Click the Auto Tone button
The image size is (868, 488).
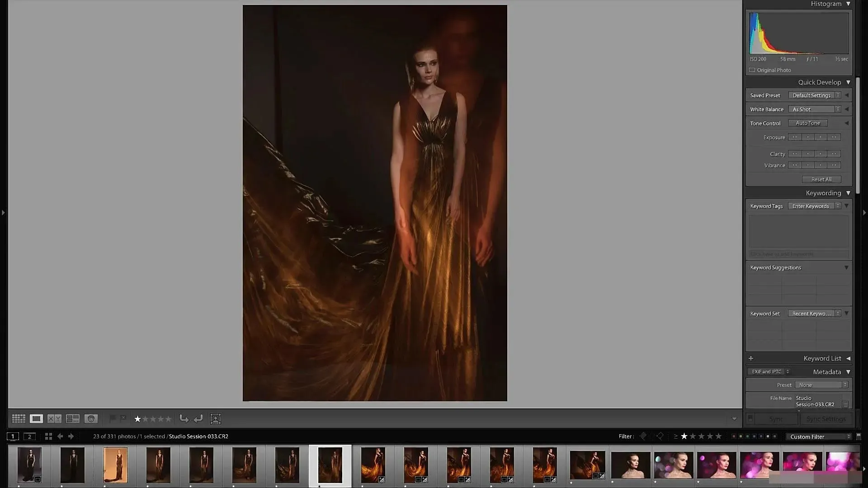point(807,123)
